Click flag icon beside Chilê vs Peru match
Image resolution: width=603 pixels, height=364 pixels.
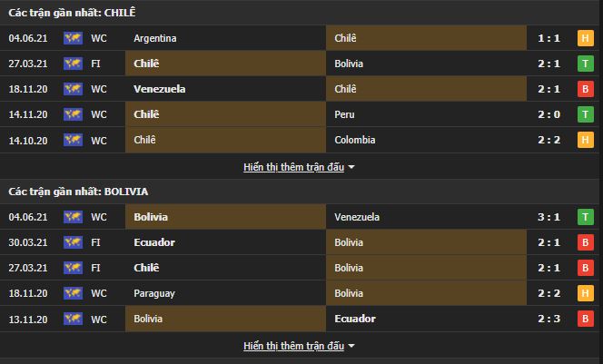pyautogui.click(x=73, y=114)
